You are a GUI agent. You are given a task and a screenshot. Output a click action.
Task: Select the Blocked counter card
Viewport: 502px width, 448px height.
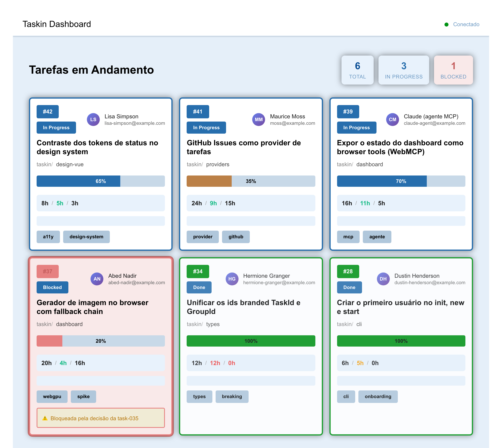[x=453, y=70]
